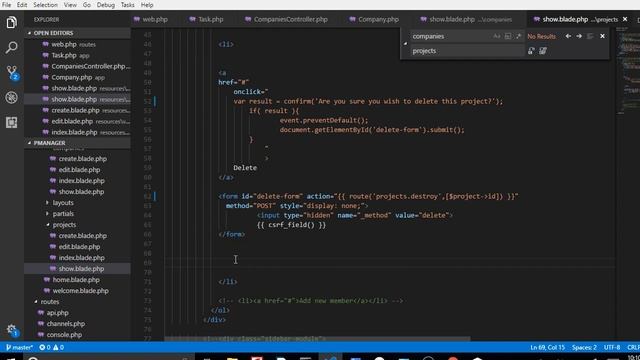640x360 pixels.
Task: Change indentation via Spaces: 2
Action: click(x=584, y=347)
